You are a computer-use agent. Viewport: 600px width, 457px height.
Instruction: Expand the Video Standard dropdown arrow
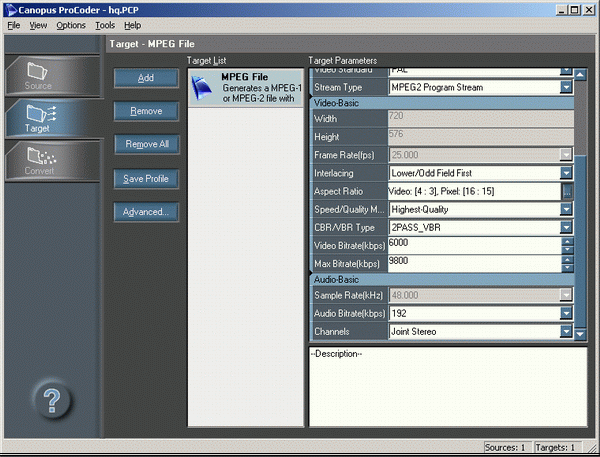coord(566,71)
